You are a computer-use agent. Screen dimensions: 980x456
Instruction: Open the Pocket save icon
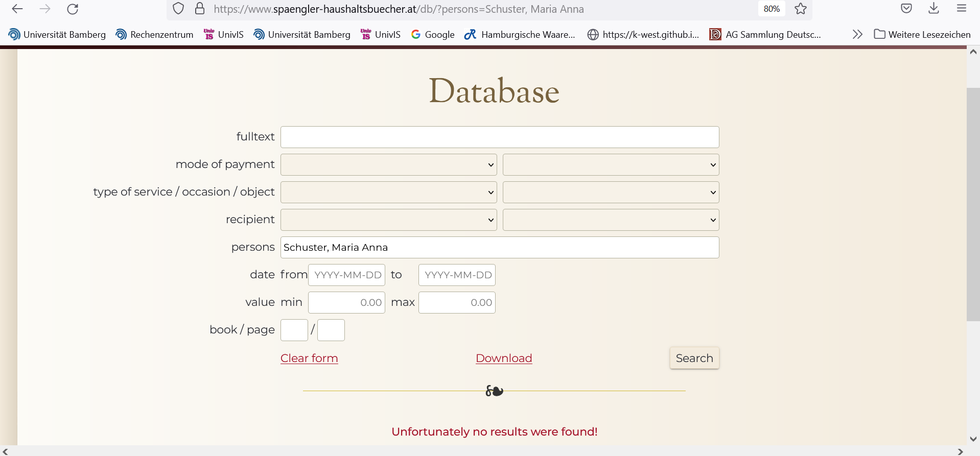[906, 8]
